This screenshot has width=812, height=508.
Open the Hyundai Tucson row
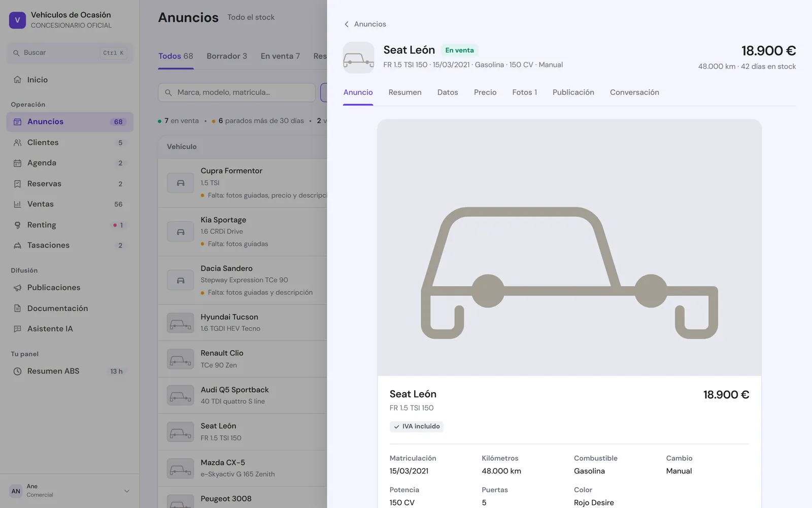point(243,323)
